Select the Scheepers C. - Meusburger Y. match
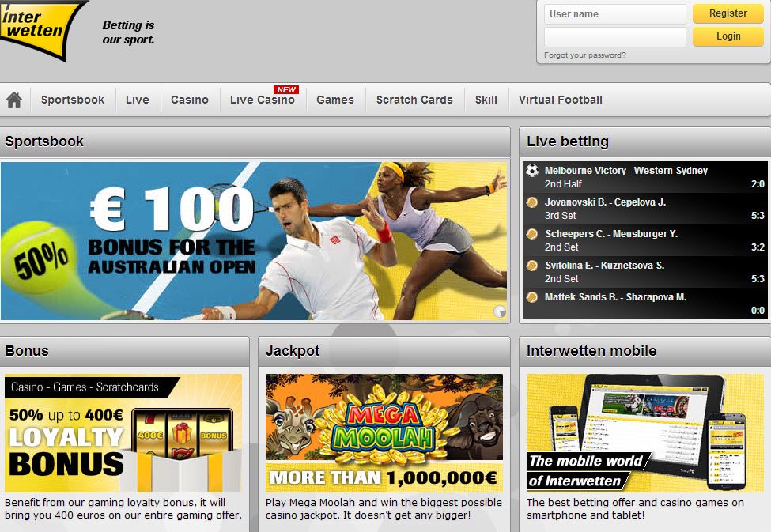Viewport: 771px width, 532px height. click(644, 240)
